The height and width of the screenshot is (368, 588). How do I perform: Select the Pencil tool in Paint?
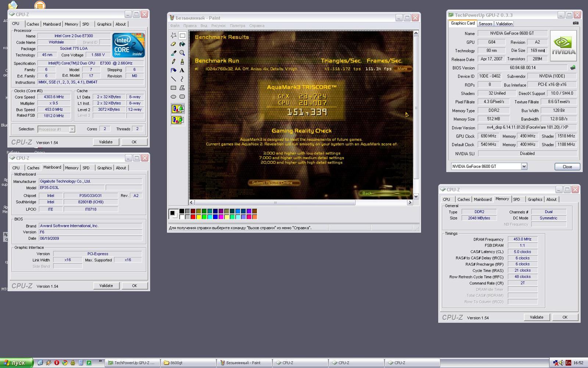click(x=173, y=62)
